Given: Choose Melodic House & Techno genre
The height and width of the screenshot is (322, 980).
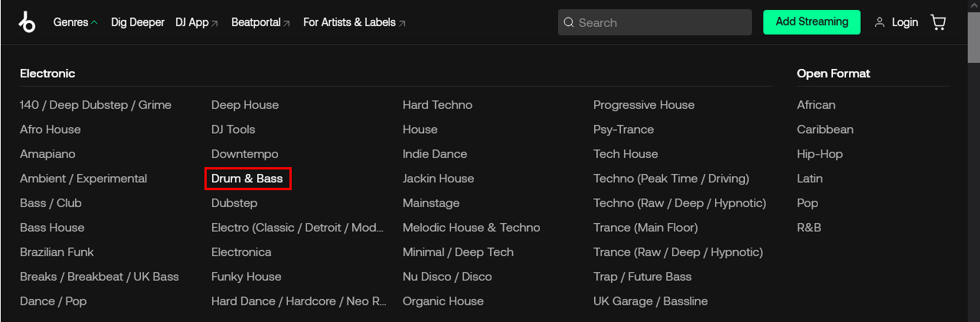Looking at the screenshot, I should [x=471, y=228].
